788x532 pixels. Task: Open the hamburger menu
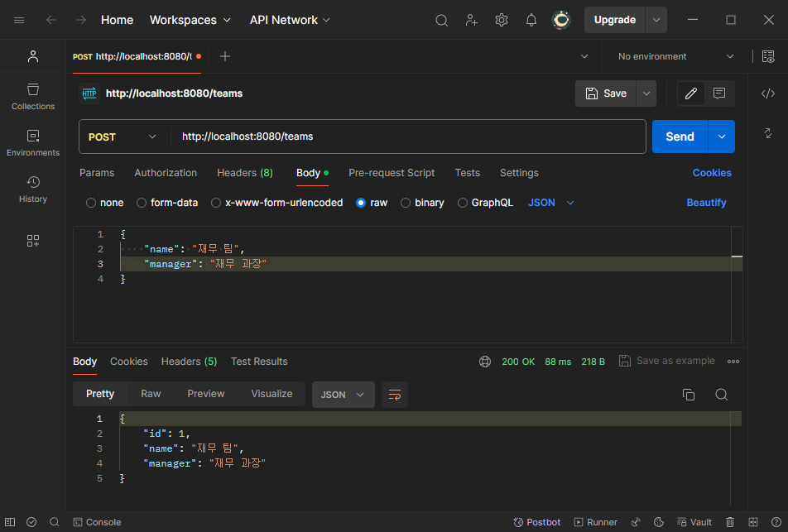click(x=19, y=20)
